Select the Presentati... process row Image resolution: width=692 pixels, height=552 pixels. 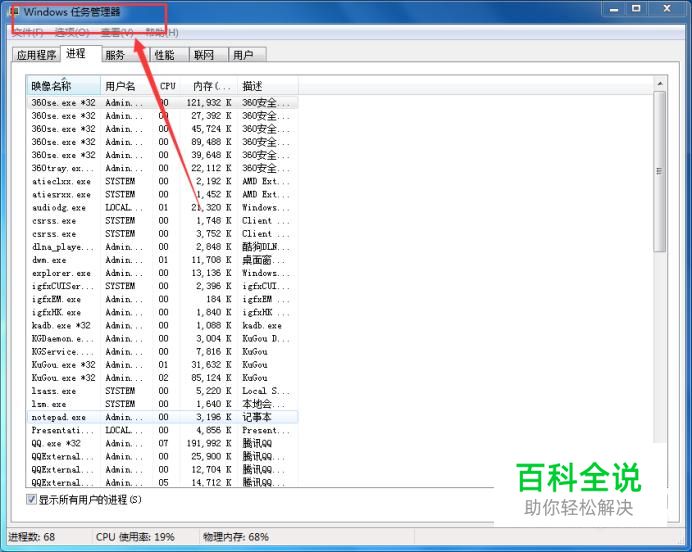pos(162,430)
